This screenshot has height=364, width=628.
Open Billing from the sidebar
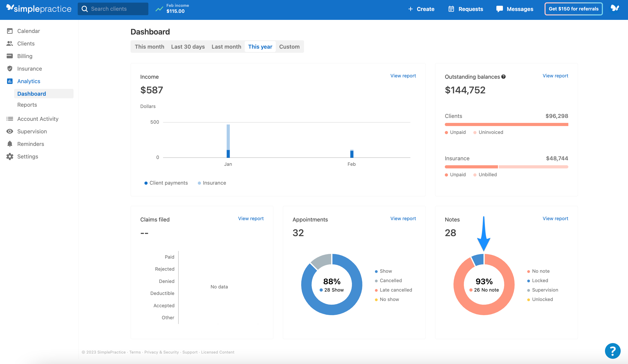(x=25, y=56)
